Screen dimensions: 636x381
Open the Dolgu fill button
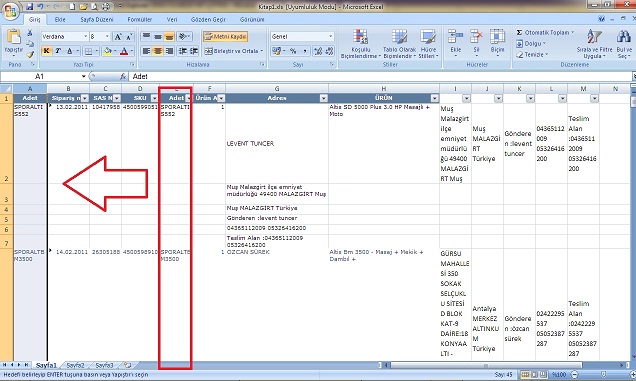(x=531, y=43)
